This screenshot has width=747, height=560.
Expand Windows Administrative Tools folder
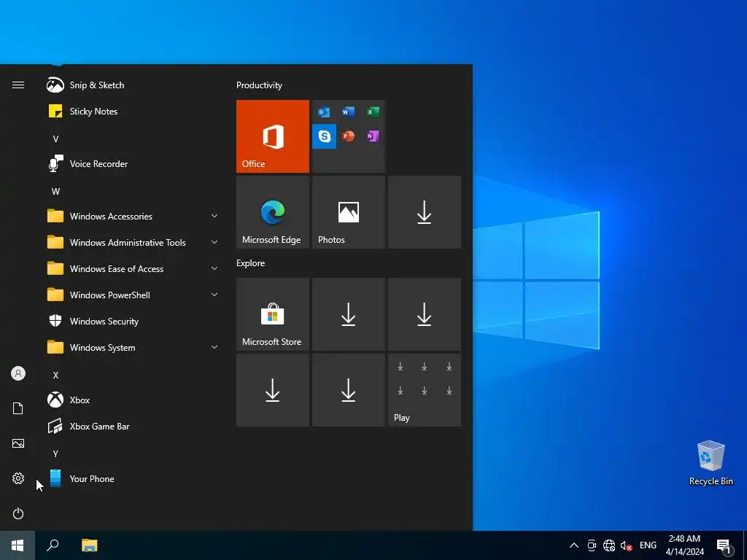coord(133,242)
